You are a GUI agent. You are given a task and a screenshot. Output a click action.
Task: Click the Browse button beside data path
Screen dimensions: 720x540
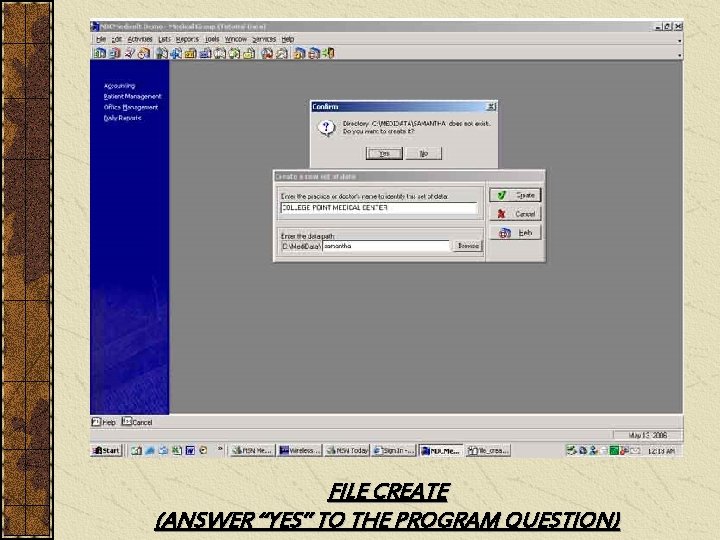pyautogui.click(x=468, y=246)
